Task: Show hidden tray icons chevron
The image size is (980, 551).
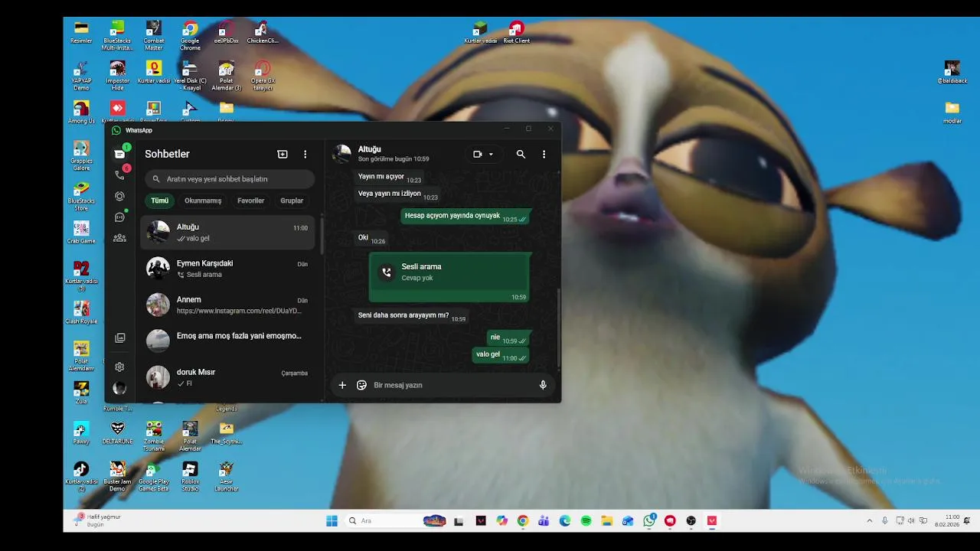Action: (x=869, y=521)
